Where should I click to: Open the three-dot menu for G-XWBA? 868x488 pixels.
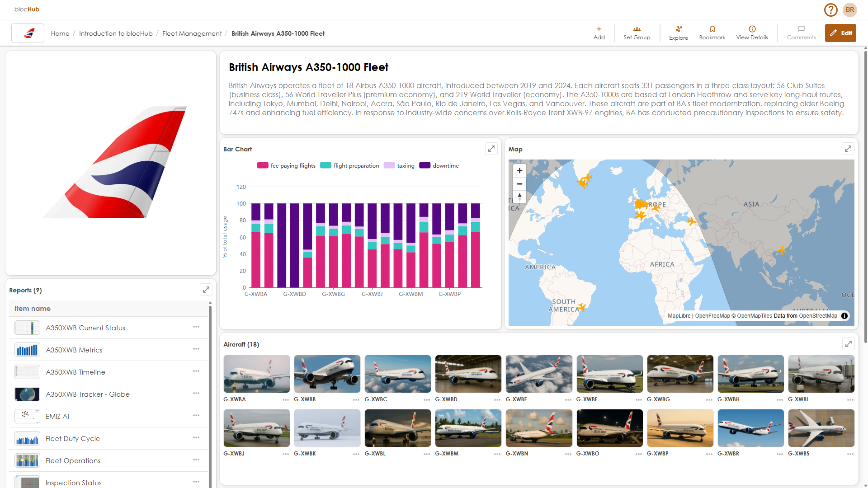[285, 399]
